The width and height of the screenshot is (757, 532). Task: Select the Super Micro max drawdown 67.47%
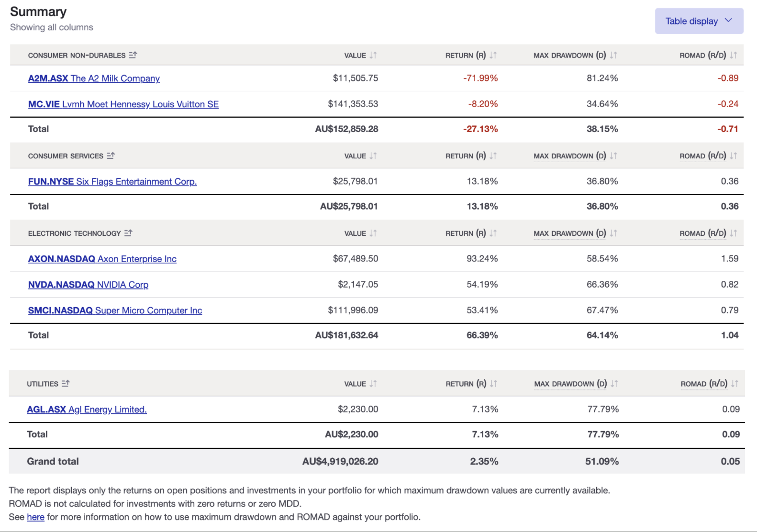[x=602, y=310]
